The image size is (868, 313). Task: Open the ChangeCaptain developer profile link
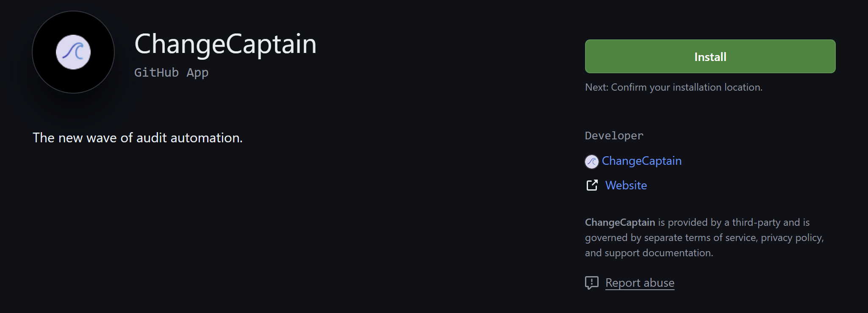tap(641, 161)
